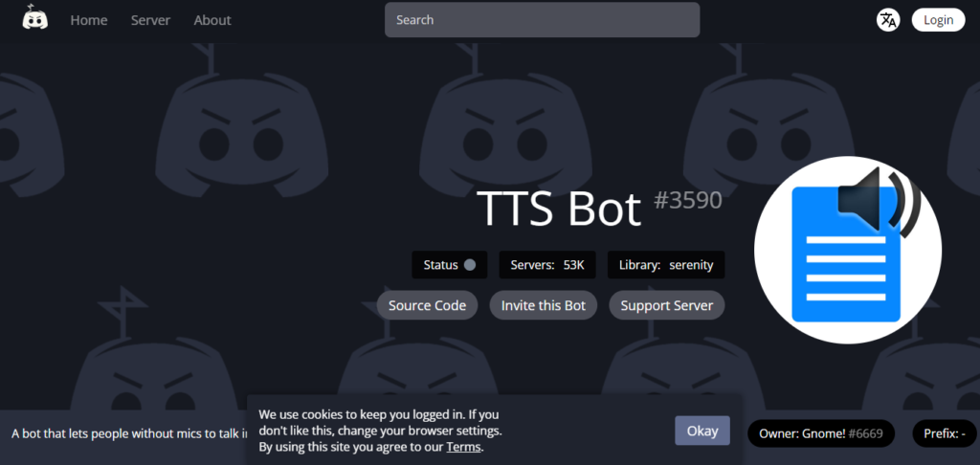980x465 pixels.
Task: Go to the Server menu item
Action: [150, 20]
